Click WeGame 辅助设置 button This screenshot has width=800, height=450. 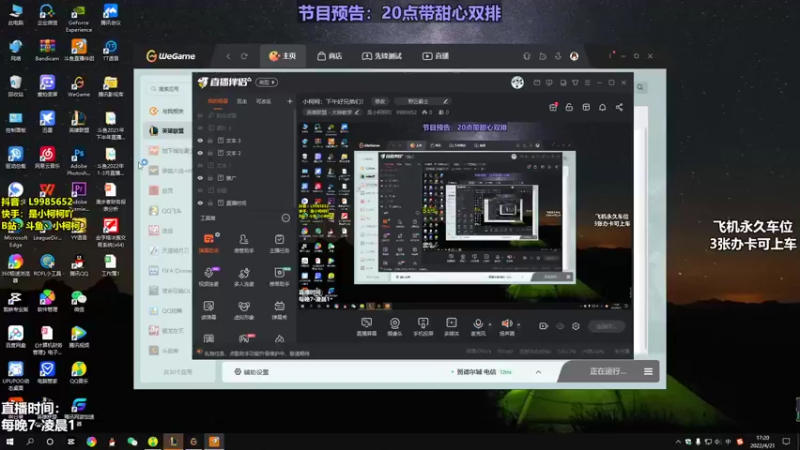point(252,372)
